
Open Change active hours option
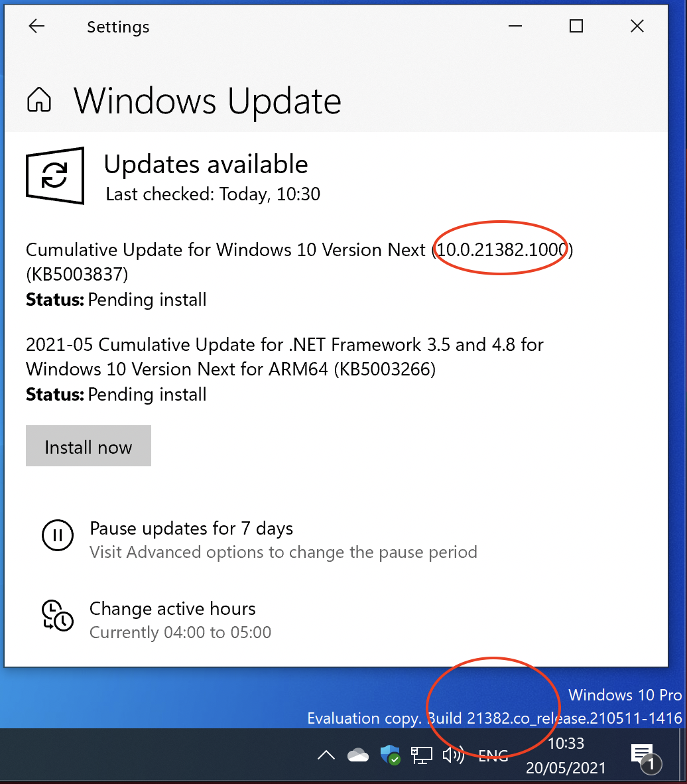(x=172, y=608)
